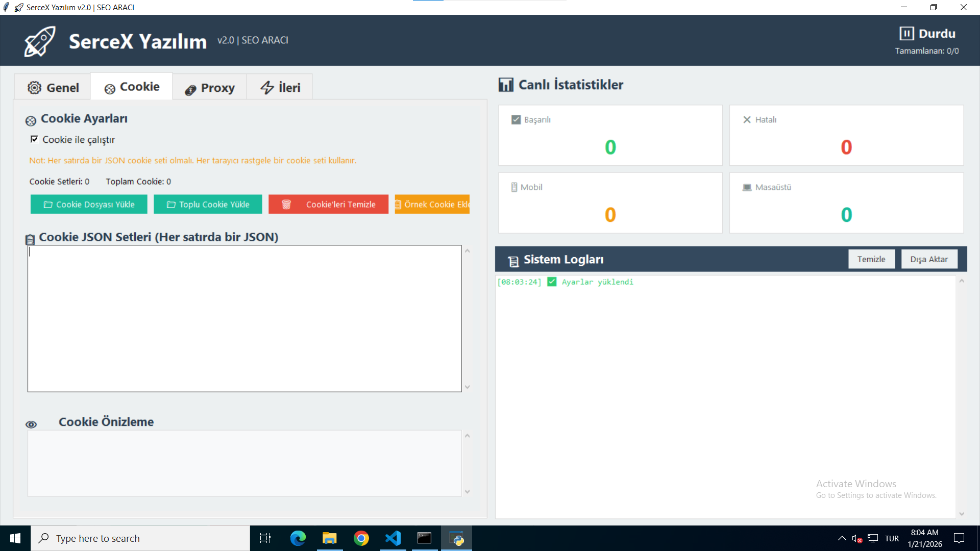Screen dimensions: 980x551
Task: Click the Hatalı X icon
Action: [x=747, y=119]
